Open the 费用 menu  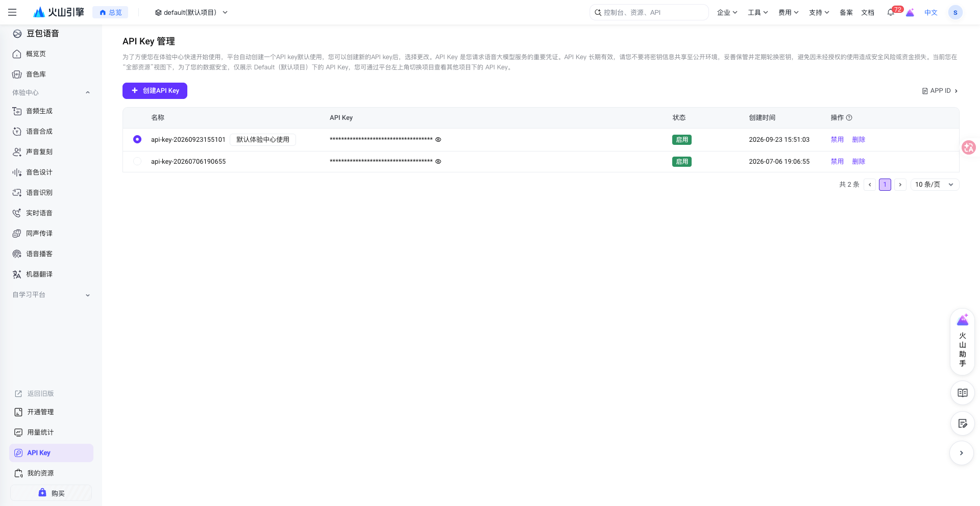pos(788,12)
